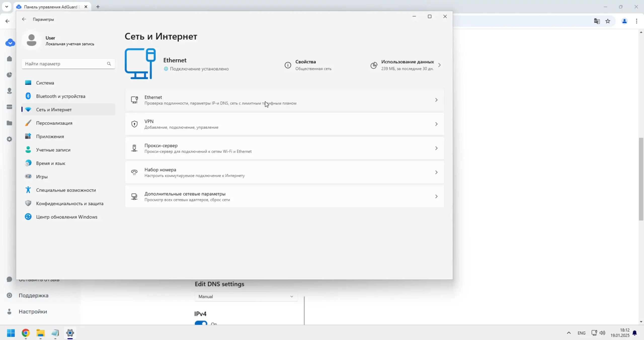Bookmark the page with the star icon

click(x=608, y=21)
